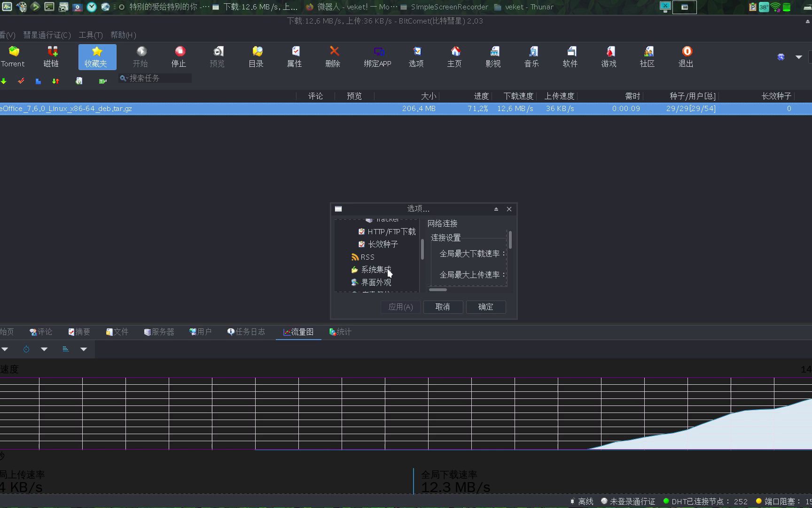Expand first dropdown arrow in chart toolbar
Screen dimensions: 812x508
pos(5,349)
